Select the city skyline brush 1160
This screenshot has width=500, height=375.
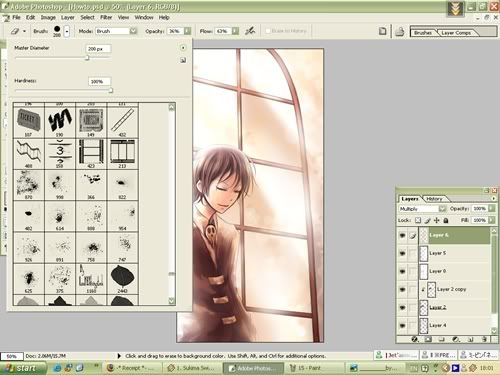tap(91, 279)
